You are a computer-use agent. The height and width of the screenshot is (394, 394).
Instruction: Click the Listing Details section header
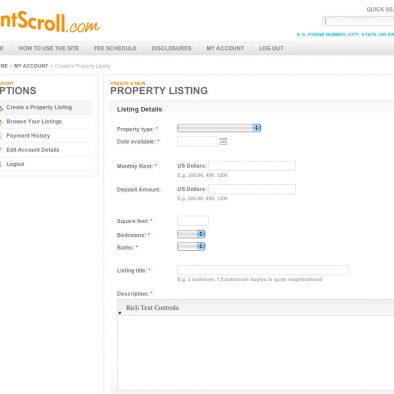pos(139,109)
